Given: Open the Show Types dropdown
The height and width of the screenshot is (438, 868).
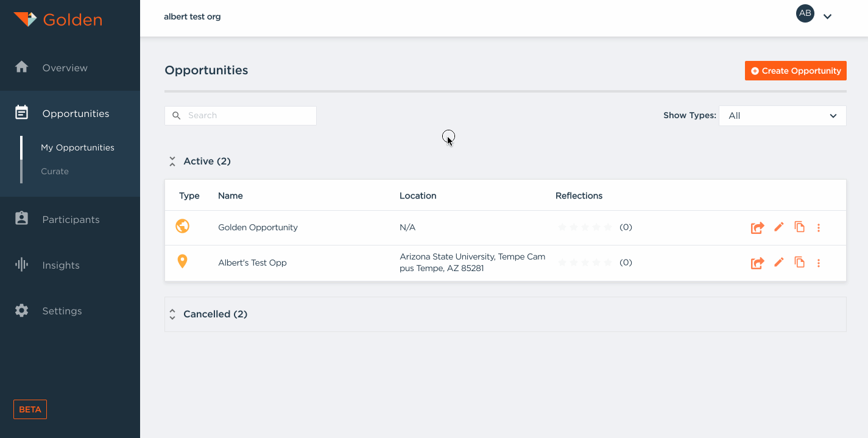Looking at the screenshot, I should [x=782, y=116].
